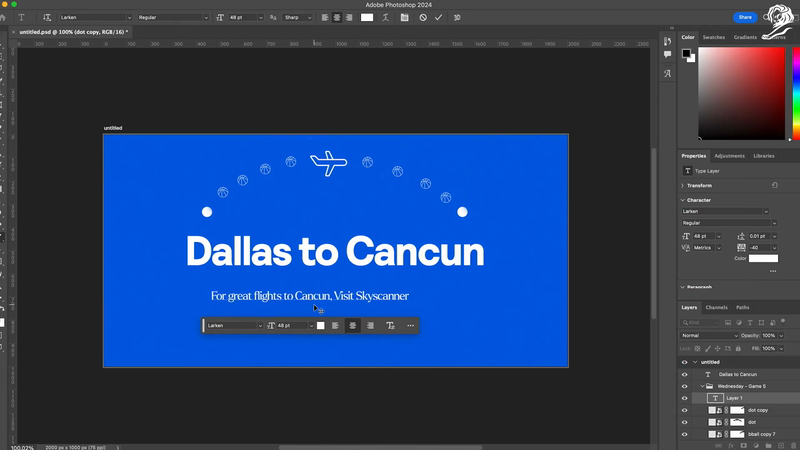Hide the untitled artboard group

685,362
